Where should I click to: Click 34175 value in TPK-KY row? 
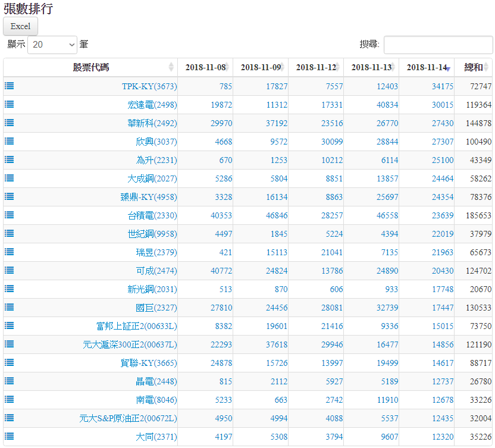442,86
